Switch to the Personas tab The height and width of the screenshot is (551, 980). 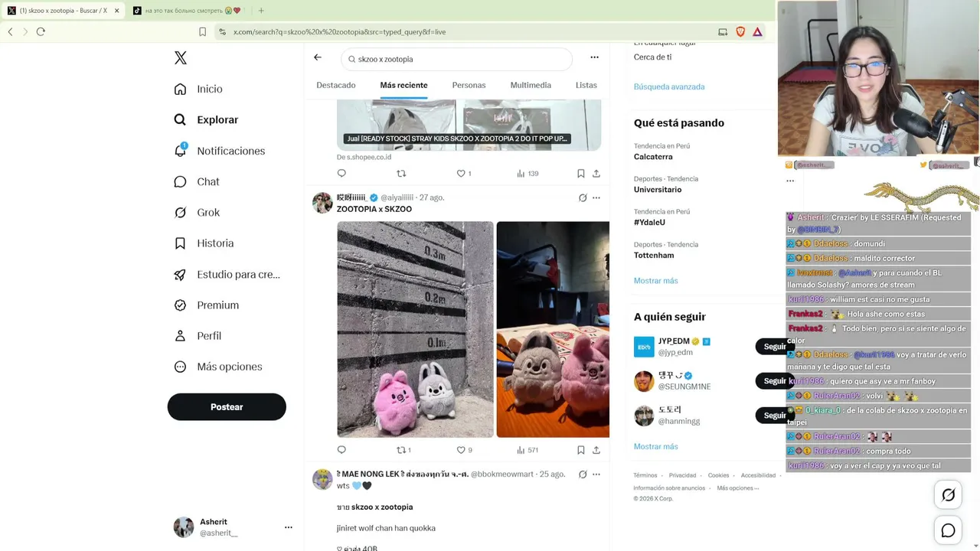click(469, 85)
